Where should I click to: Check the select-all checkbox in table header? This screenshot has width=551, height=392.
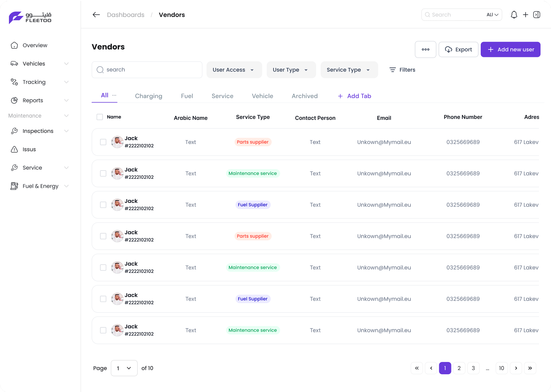100,117
